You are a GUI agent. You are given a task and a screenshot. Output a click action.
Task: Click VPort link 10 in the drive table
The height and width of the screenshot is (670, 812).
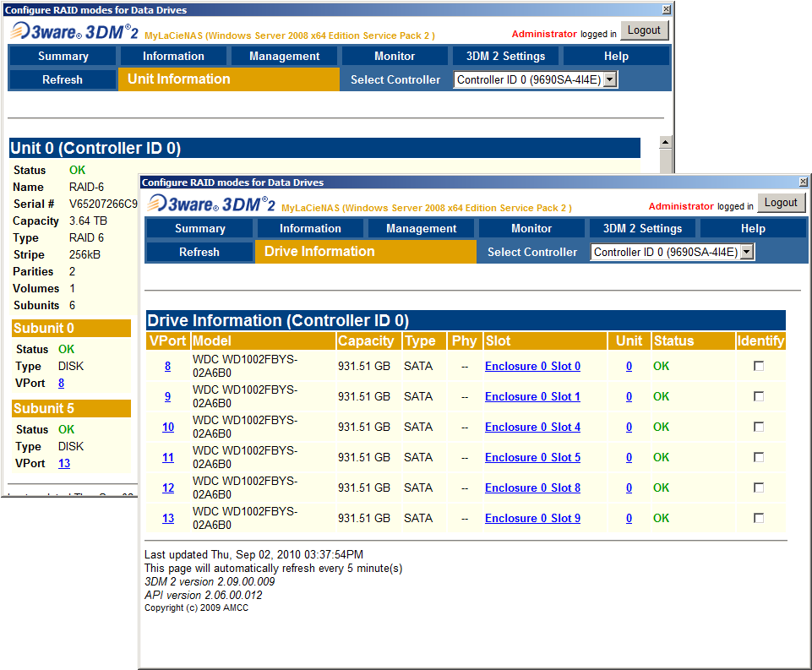(168, 427)
